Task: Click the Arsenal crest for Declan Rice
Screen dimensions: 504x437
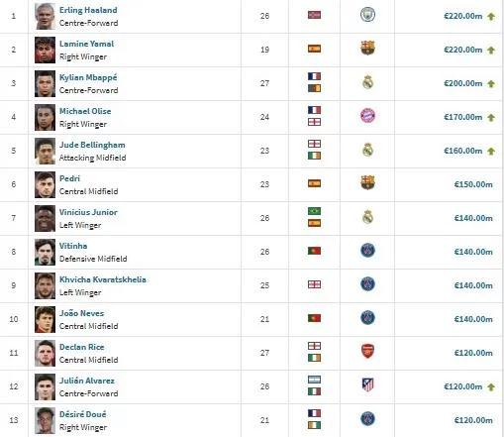Action: coord(367,351)
